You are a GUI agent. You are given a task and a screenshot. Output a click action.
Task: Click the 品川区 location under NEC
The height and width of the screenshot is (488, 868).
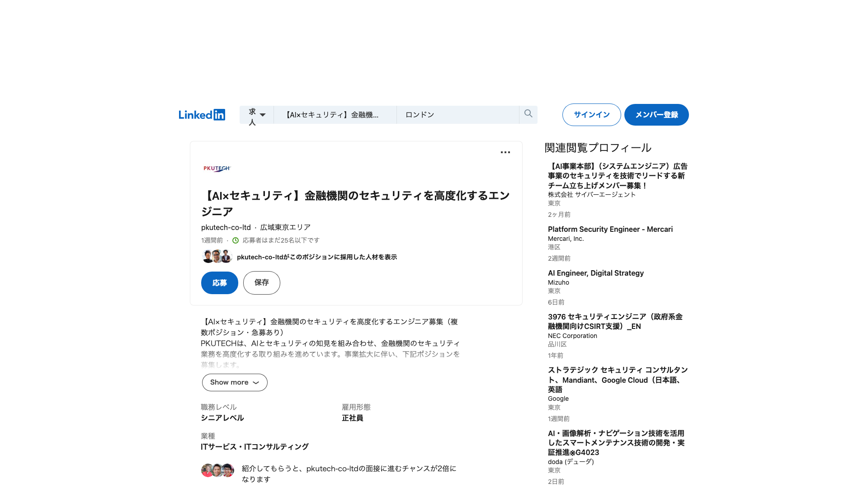557,344
